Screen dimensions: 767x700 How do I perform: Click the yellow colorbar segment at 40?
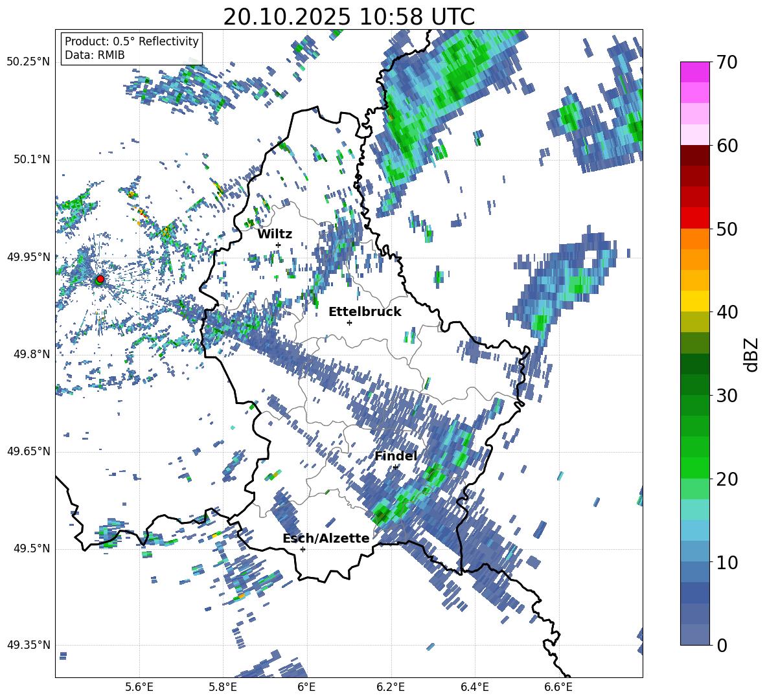tap(694, 301)
